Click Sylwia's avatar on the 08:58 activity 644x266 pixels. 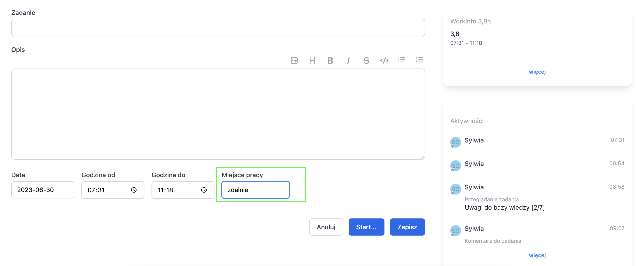click(455, 189)
